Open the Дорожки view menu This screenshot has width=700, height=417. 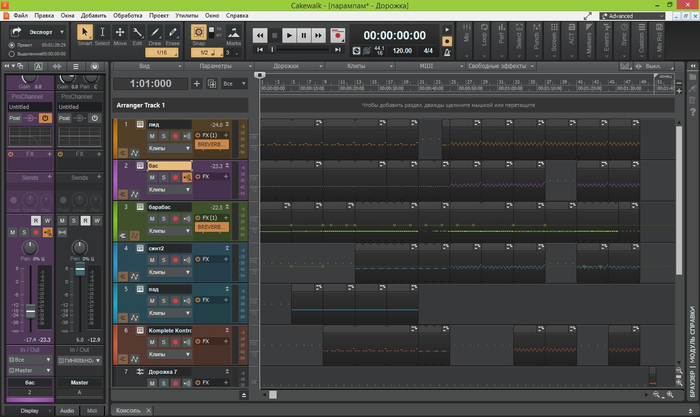[288, 66]
